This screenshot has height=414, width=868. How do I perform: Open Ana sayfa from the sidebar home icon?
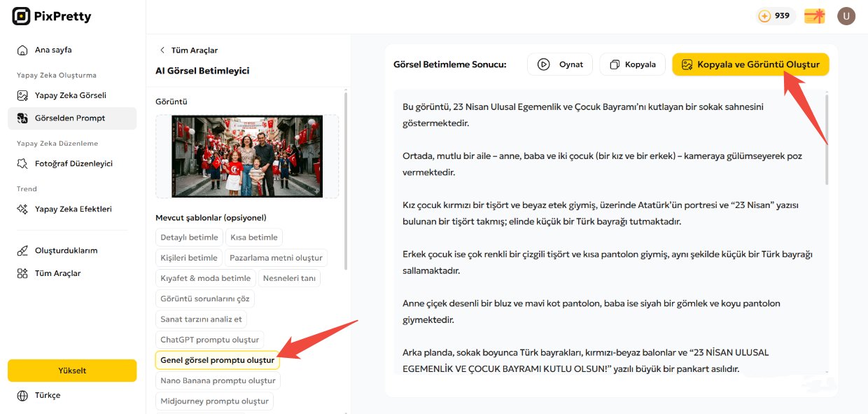(21, 50)
